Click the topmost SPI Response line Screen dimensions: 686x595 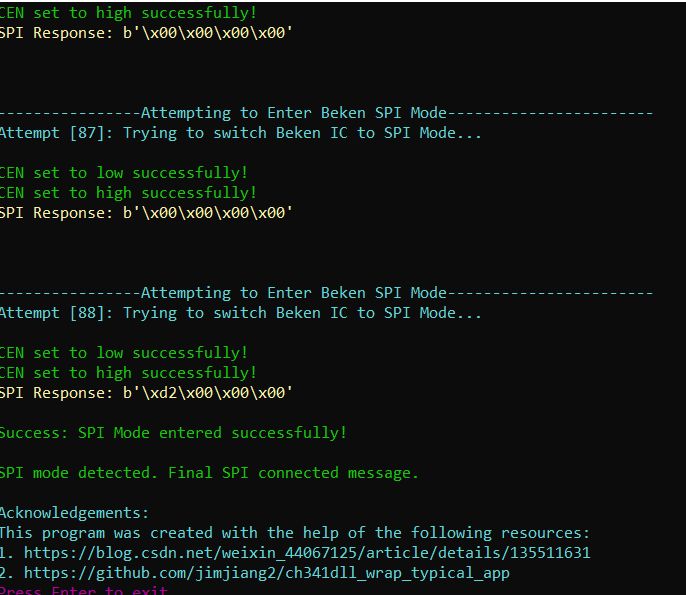pos(146,33)
